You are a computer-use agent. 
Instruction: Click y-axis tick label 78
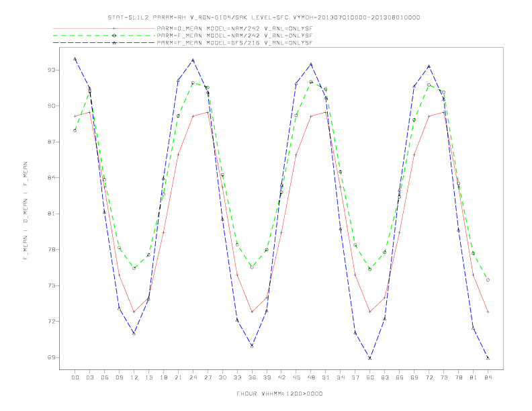(x=51, y=250)
